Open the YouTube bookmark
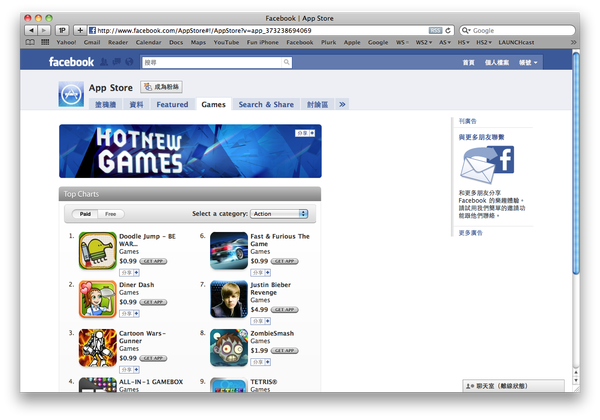The height and width of the screenshot is (420, 600). click(x=226, y=42)
